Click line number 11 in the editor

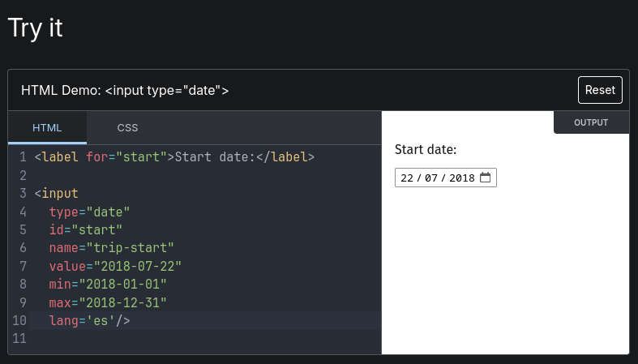coord(19,338)
